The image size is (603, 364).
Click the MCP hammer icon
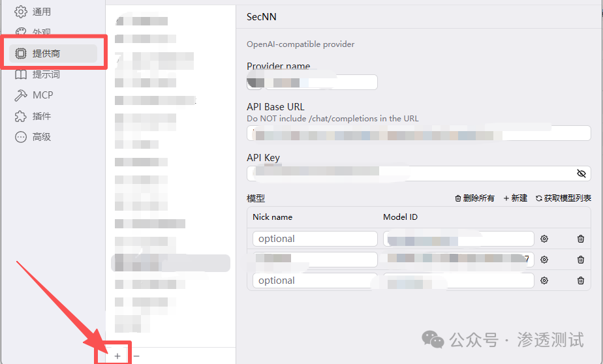20,95
